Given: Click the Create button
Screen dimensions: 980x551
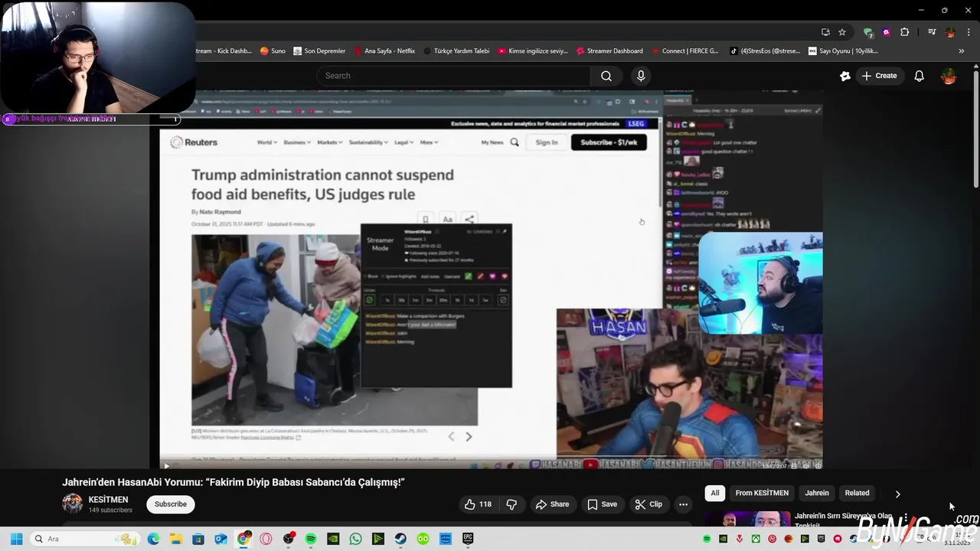Looking at the screenshot, I should coord(879,76).
